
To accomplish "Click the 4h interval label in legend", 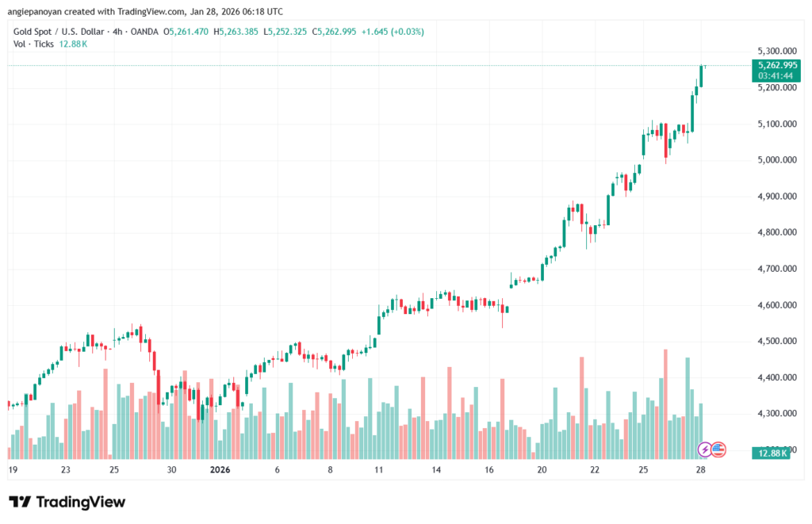I will pos(119,32).
